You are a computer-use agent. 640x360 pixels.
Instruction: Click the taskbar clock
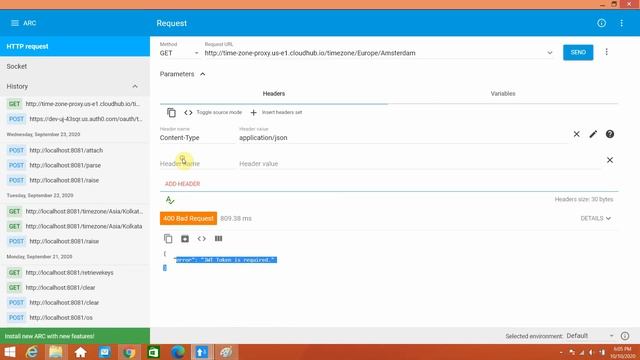[x=622, y=352]
